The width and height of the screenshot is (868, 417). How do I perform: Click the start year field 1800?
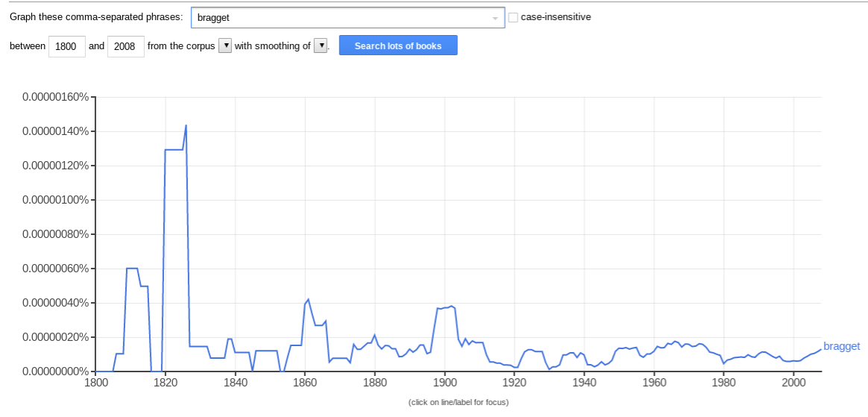(67, 46)
